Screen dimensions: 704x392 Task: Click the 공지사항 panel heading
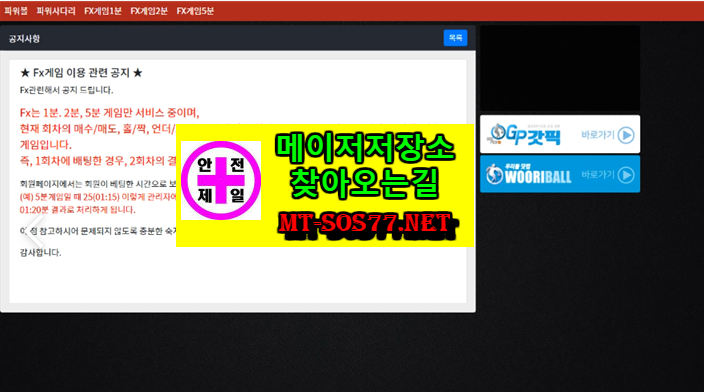coord(24,39)
